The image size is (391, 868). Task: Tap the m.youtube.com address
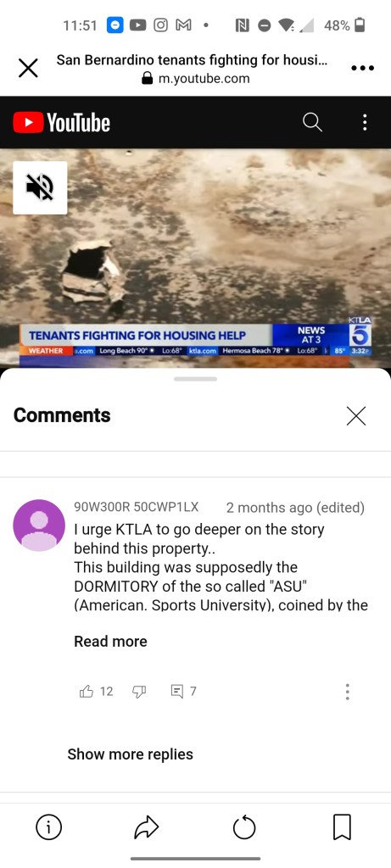tap(204, 79)
